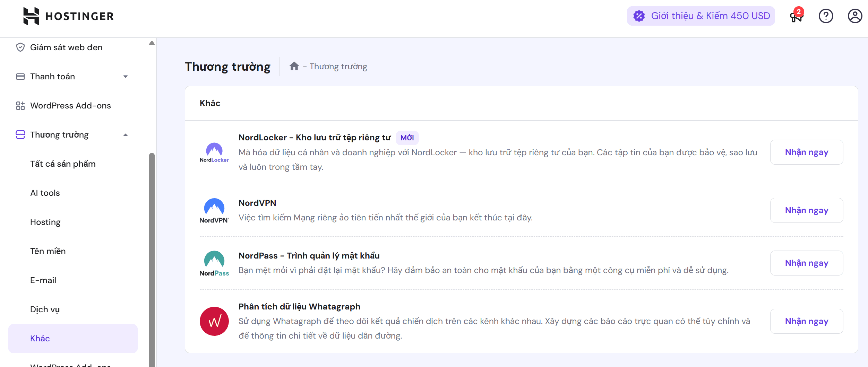Screen dimensions: 868x367
Task: Collapse the Thương trường menu arrow
Action: [126, 134]
